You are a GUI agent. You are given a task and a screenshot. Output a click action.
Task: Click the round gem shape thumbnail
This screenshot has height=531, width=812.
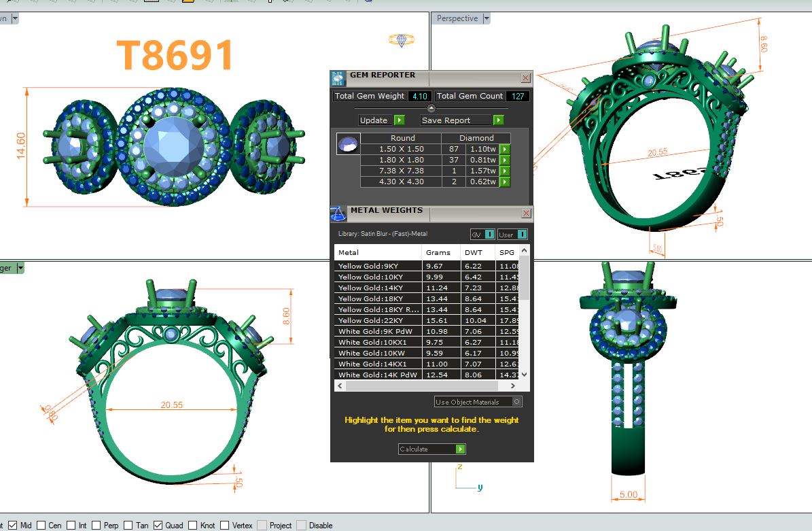pos(348,143)
